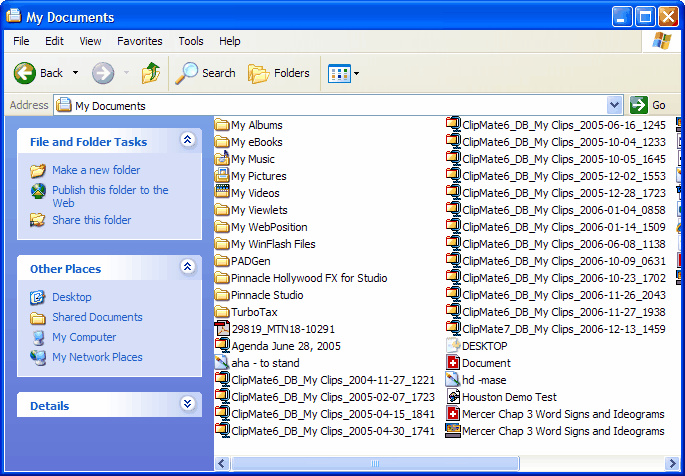Select the hd -mase file icon
The image size is (685, 476).
pyautogui.click(x=453, y=379)
